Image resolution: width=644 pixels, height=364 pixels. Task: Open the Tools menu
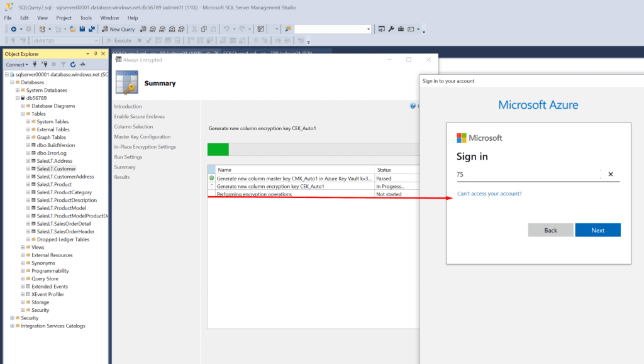[x=86, y=18]
